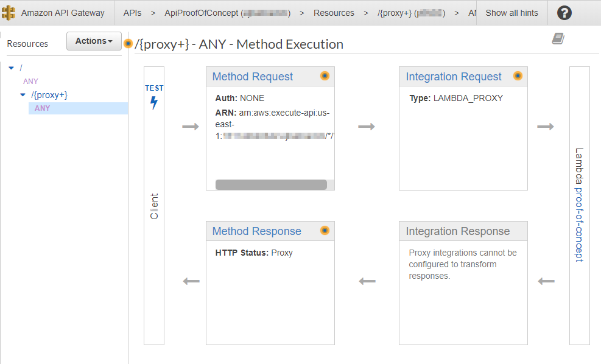
Task: Open the Show all hints option
Action: click(511, 12)
